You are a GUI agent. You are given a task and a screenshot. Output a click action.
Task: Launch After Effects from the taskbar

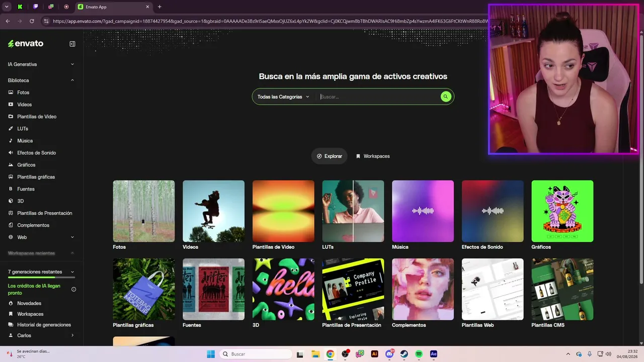coord(434,354)
